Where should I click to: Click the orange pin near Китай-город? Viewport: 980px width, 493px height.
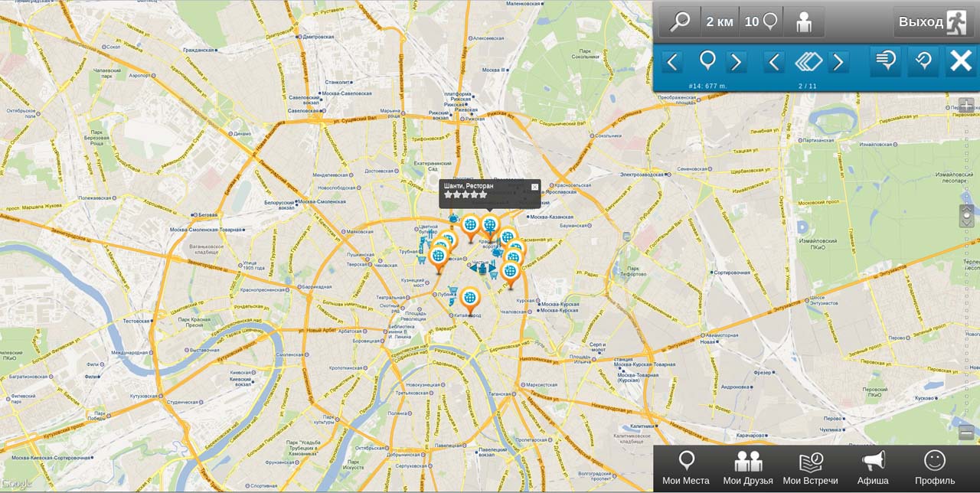[x=469, y=300]
